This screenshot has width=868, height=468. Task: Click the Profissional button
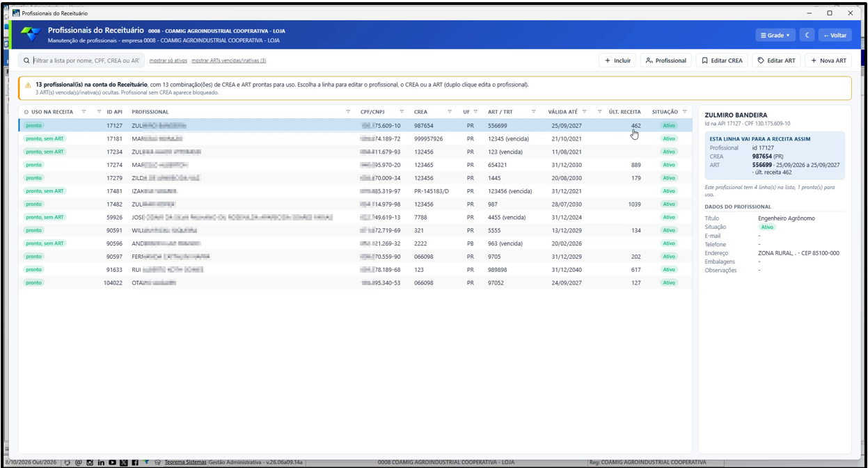point(666,60)
